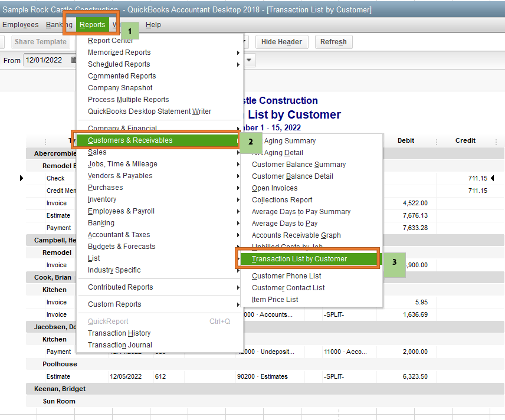Image resolution: width=505 pixels, height=420 pixels.
Task: Click the 90200 · Estimates account cell
Action: coord(263,376)
